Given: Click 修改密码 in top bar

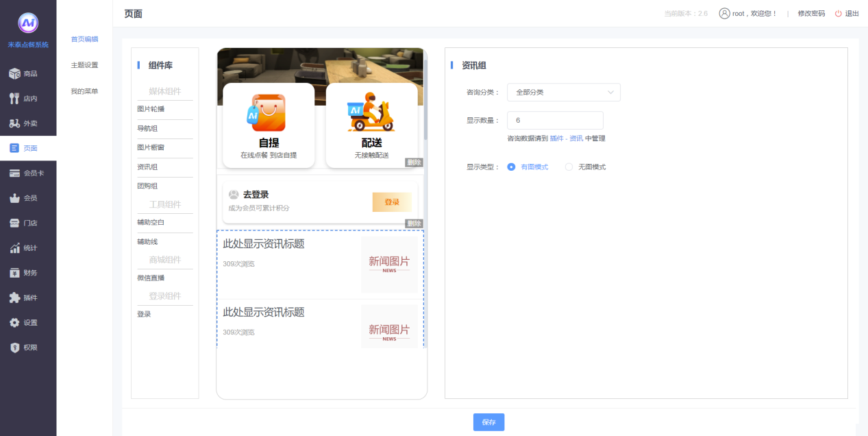Looking at the screenshot, I should (x=811, y=14).
